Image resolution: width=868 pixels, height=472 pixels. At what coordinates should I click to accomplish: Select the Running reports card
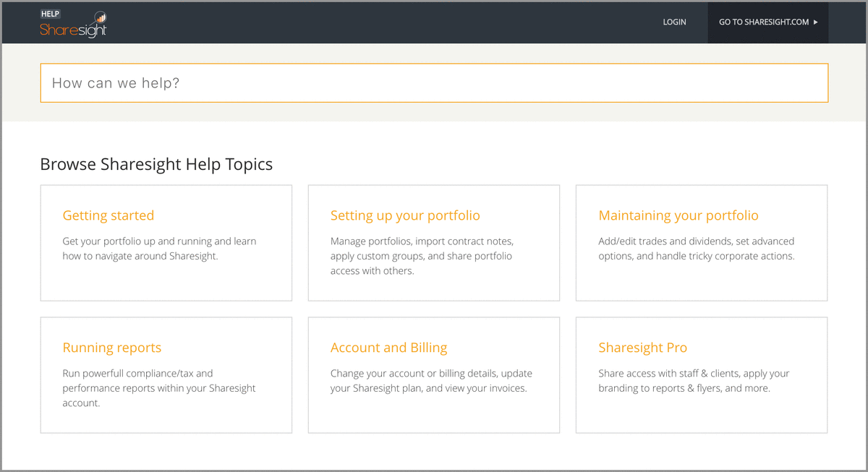tap(166, 374)
